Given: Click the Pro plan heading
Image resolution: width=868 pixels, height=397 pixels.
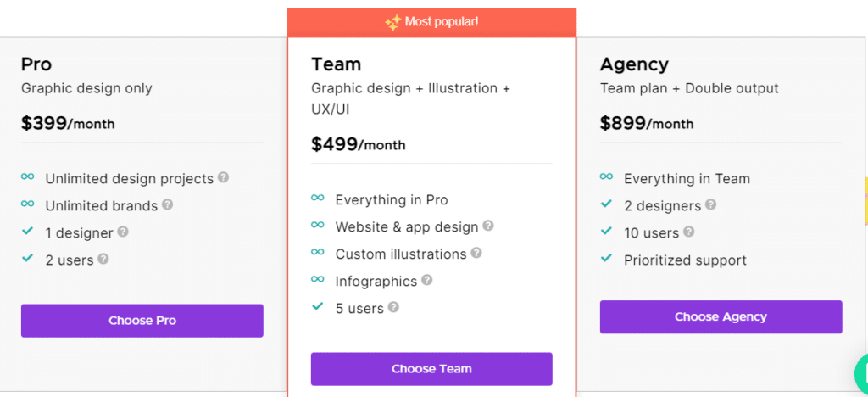Looking at the screenshot, I should coord(36,64).
